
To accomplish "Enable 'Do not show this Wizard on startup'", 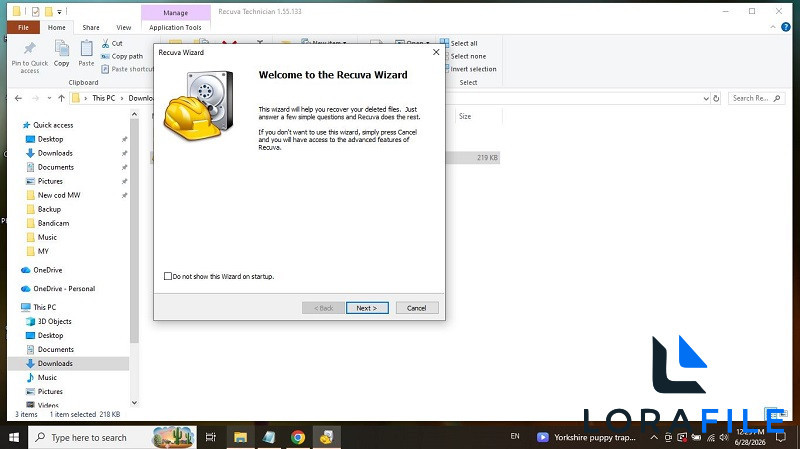I will click(168, 276).
